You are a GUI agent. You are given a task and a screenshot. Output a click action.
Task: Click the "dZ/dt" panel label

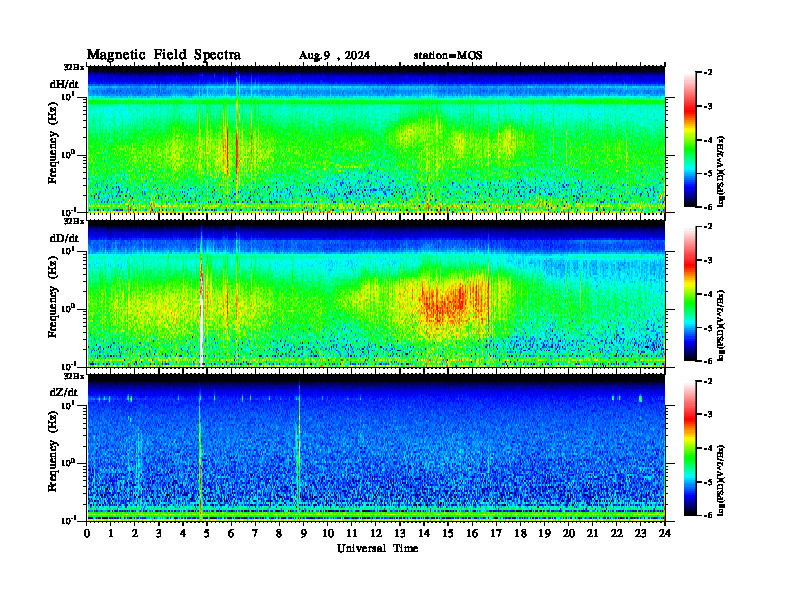(64, 392)
